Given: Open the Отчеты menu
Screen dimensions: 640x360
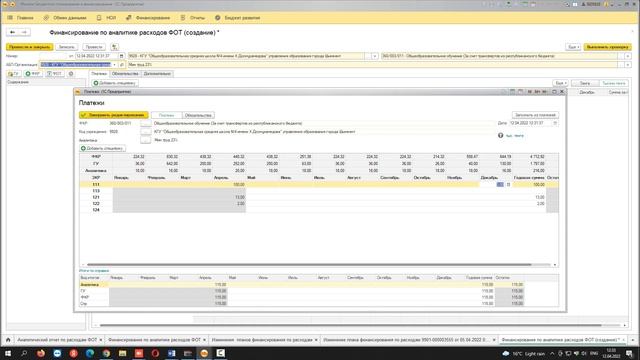Looking at the screenshot, I should pos(193,18).
